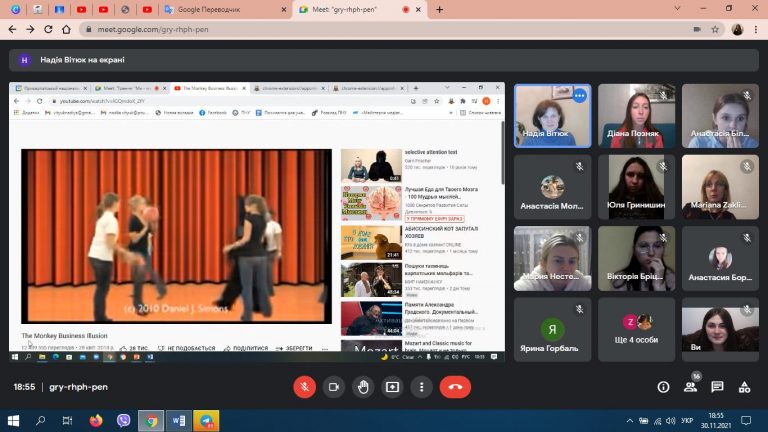768x432 pixels.
Task: Reload the Meet page
Action: point(49,29)
